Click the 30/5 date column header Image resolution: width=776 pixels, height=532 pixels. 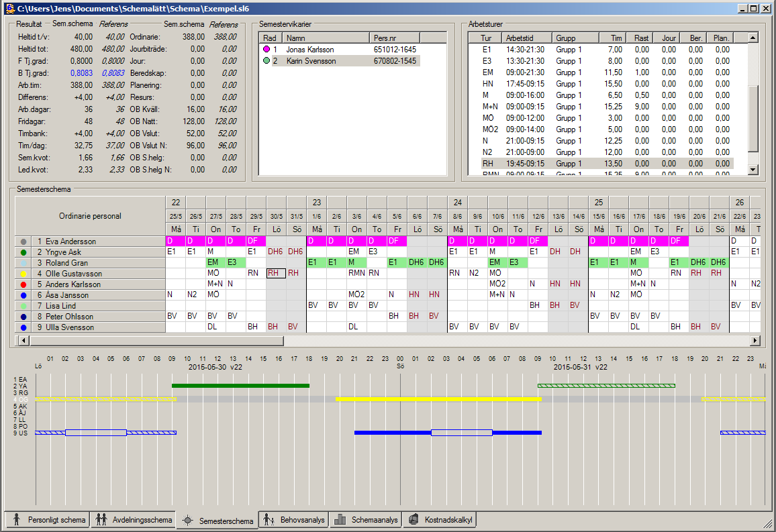pyautogui.click(x=276, y=216)
